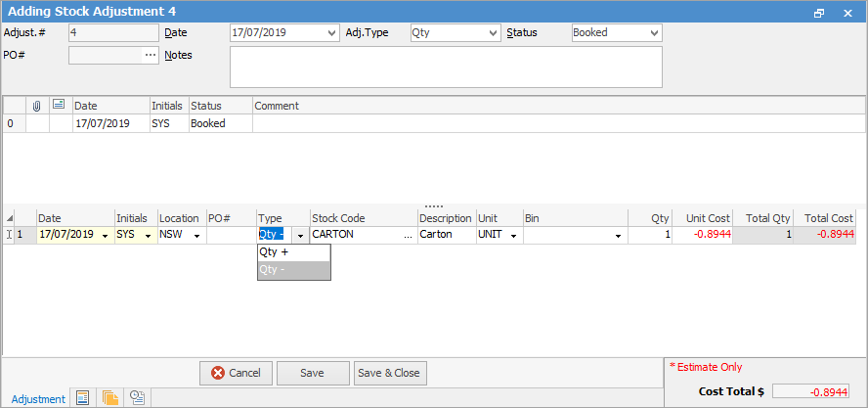Click the Notes text box

tap(446, 68)
